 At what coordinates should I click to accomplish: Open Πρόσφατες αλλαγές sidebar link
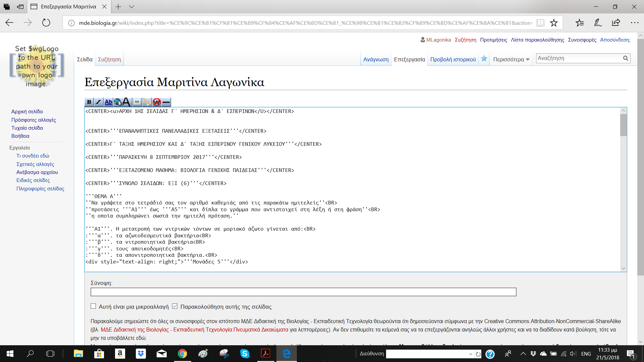click(34, 120)
